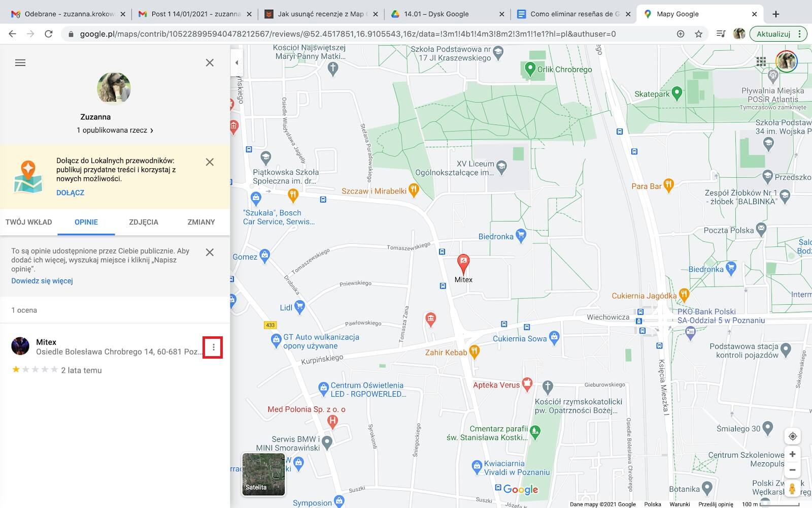Click the Centrum Oświetlenia LED pin
Screen dimensions: 812x508
(x=323, y=389)
